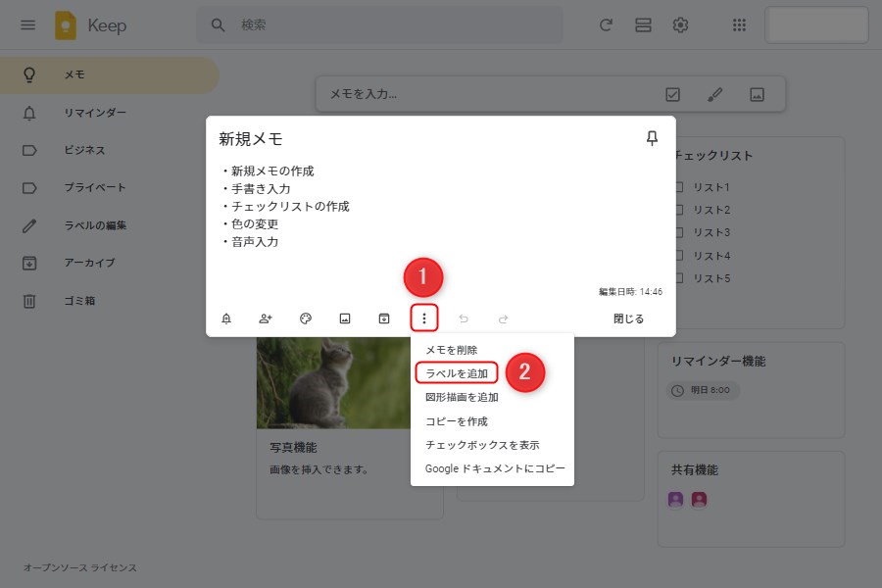Switch to list view layout icon
Image resolution: width=882 pixels, height=588 pixels.
click(643, 25)
